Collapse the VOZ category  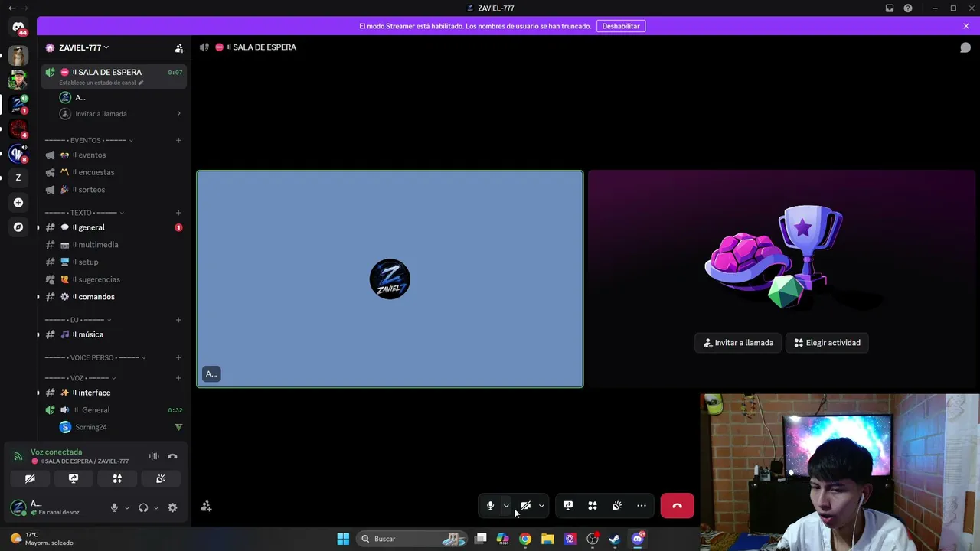[80, 378]
